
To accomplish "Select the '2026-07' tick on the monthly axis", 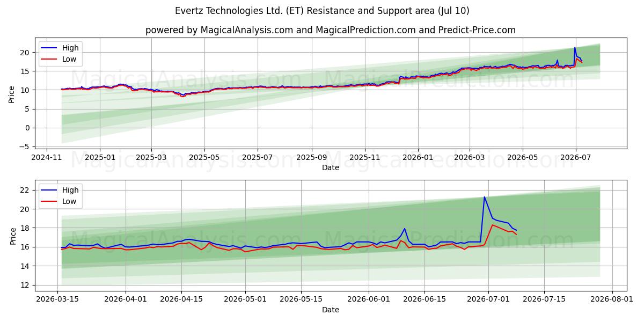I will (x=575, y=157).
